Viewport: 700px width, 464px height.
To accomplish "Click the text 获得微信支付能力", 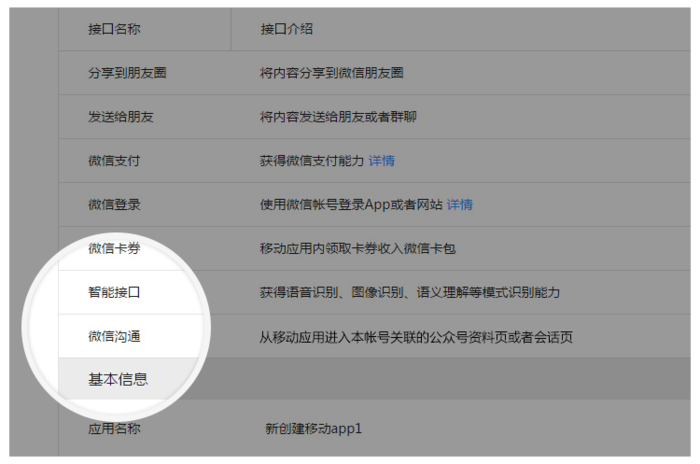I will click(312, 161).
